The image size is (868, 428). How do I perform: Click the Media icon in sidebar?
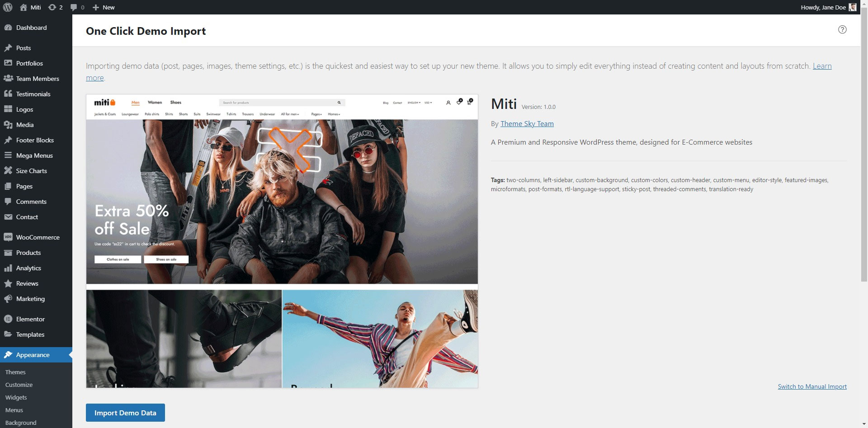tap(8, 125)
